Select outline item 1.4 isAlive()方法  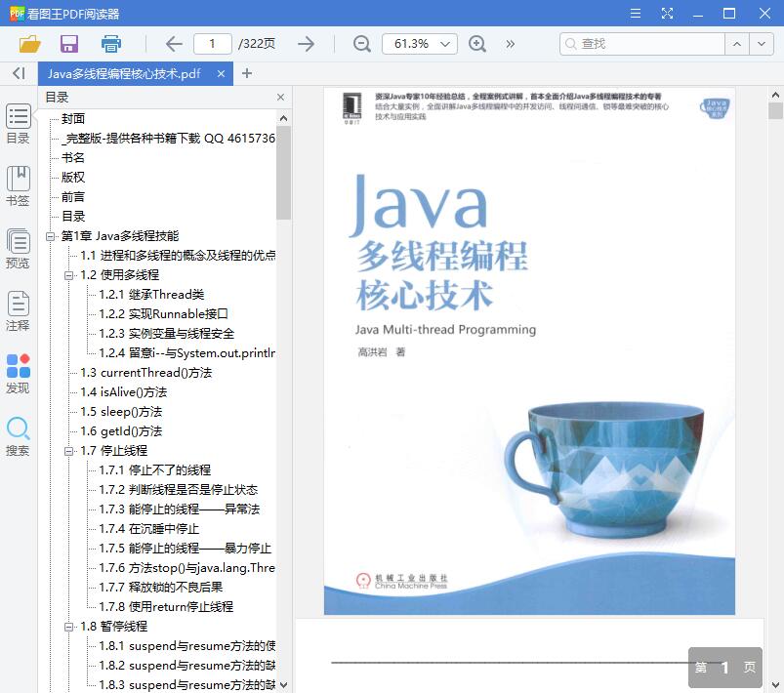click(123, 392)
